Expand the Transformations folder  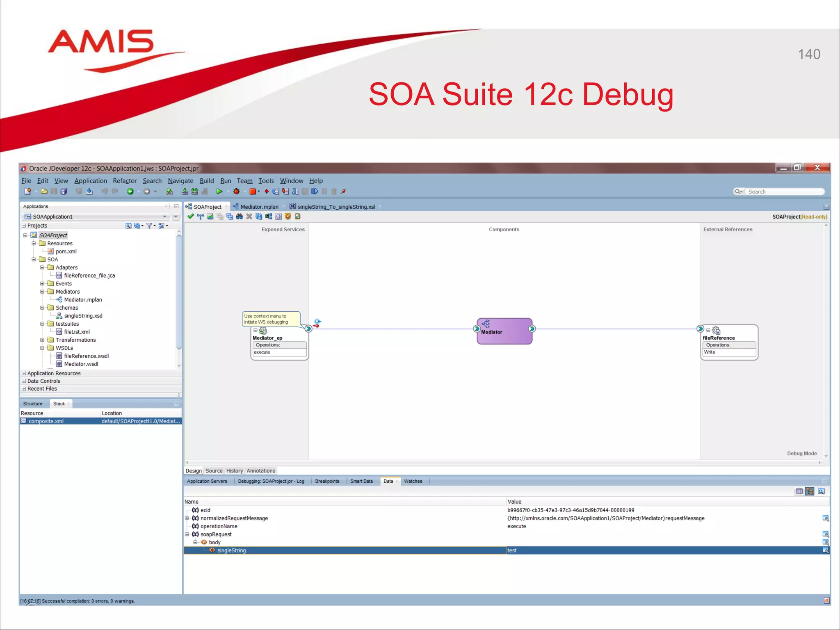pyautogui.click(x=42, y=340)
